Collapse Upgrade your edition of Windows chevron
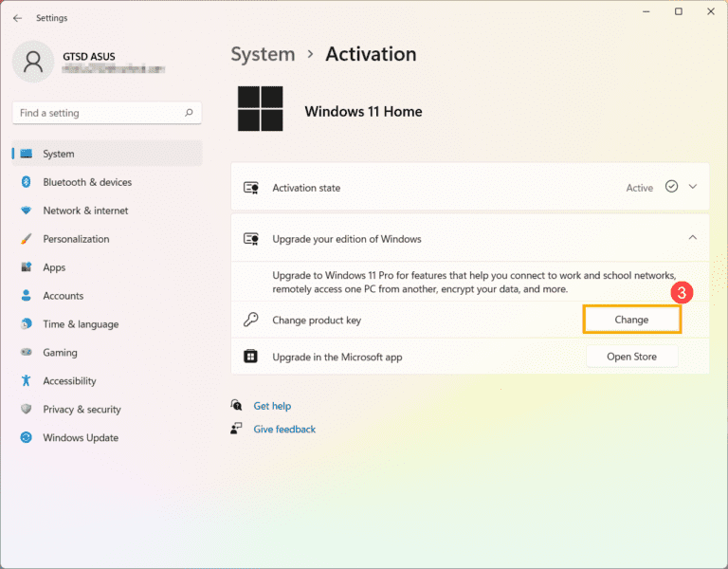Screen dimensions: 728x569 [x=693, y=237]
